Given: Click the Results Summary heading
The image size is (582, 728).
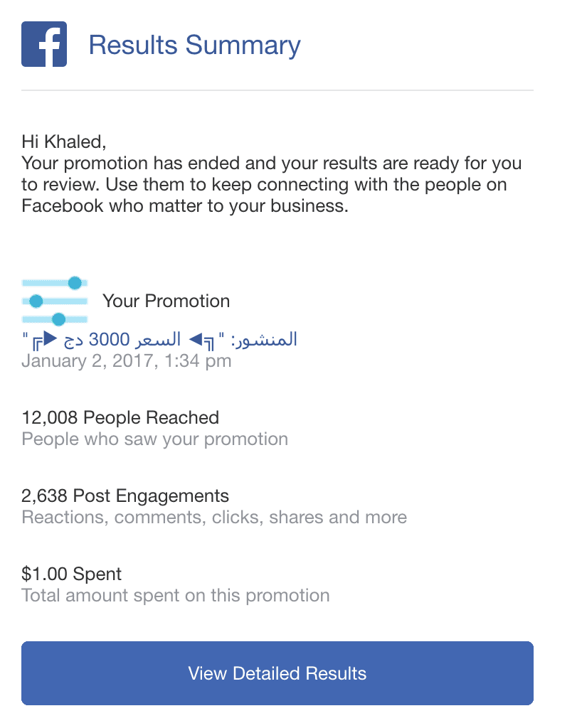Looking at the screenshot, I should tap(194, 45).
